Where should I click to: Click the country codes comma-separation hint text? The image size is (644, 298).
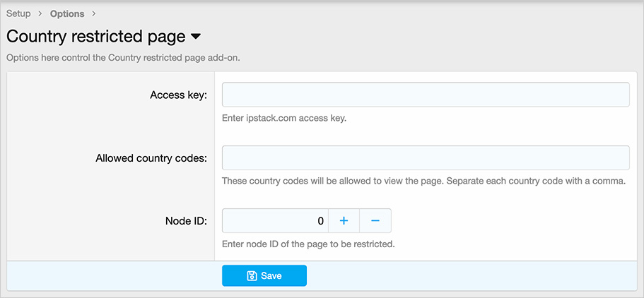click(424, 181)
